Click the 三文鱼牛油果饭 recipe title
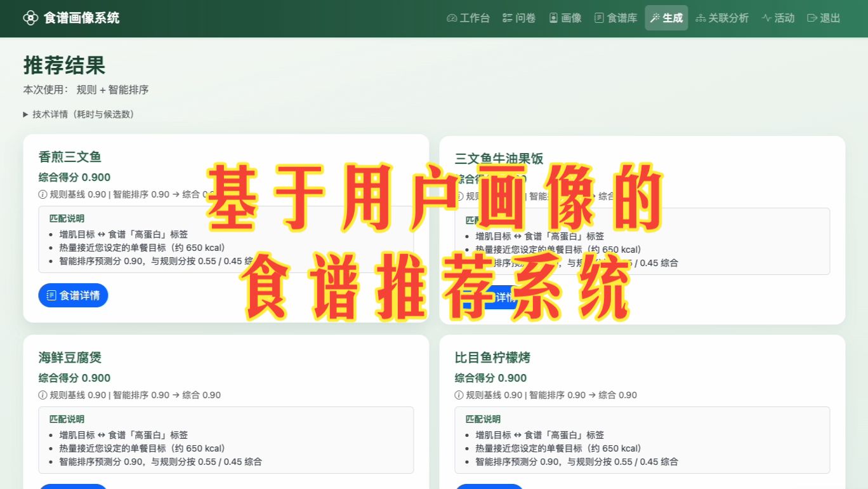The height and width of the screenshot is (489, 868). click(499, 159)
